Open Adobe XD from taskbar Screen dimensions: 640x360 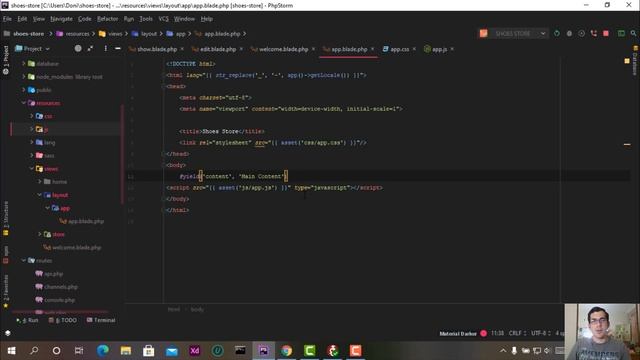[x=195, y=351]
